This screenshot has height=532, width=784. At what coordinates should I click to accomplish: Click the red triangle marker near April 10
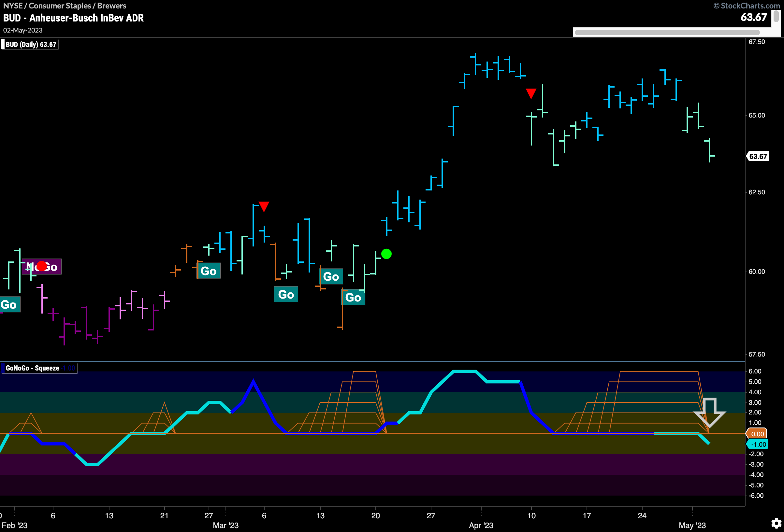[531, 93]
